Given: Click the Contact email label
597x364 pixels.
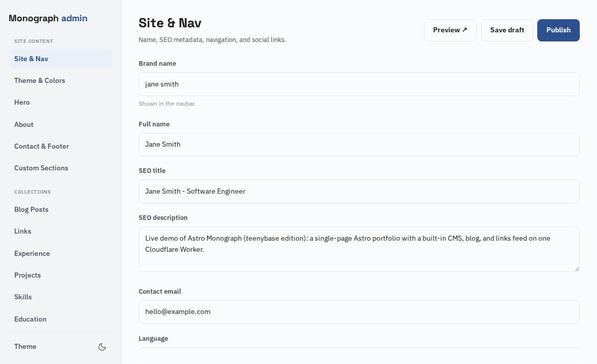Looking at the screenshot, I should coord(159,291).
